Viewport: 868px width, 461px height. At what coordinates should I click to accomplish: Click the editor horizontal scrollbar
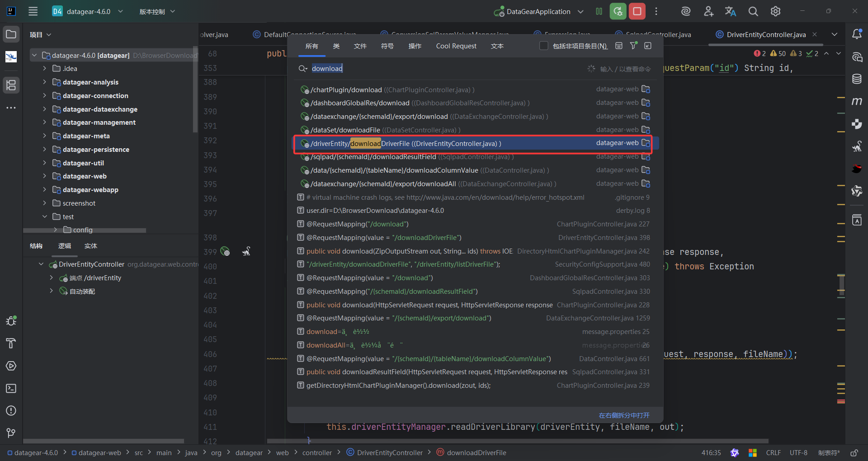pos(518,441)
